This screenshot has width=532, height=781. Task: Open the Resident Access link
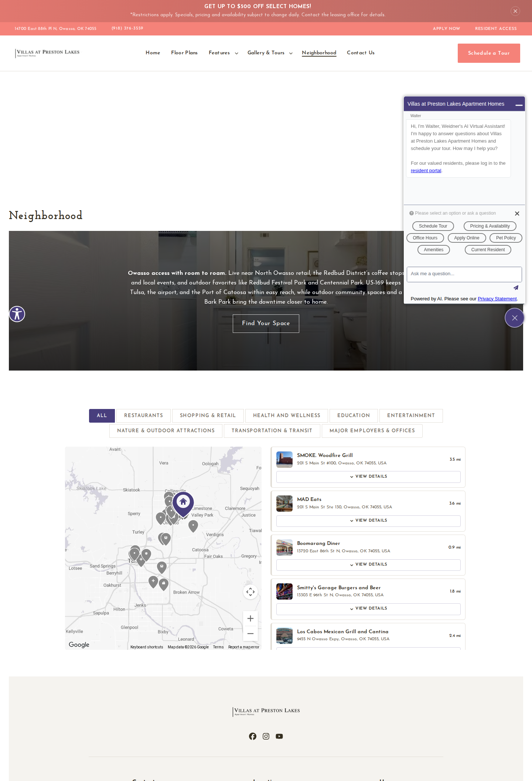click(496, 29)
